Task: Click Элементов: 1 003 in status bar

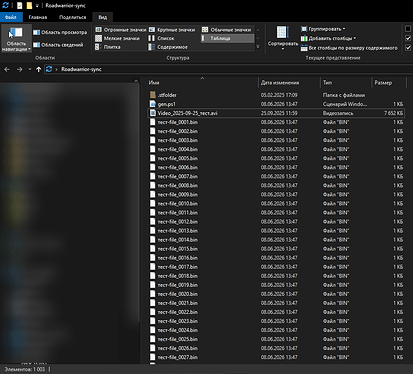Action: pyautogui.click(x=24, y=369)
